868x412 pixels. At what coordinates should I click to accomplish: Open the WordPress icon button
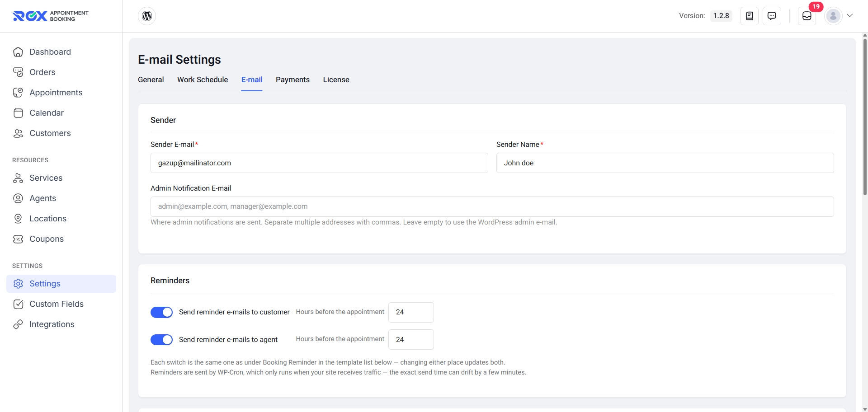tap(147, 16)
